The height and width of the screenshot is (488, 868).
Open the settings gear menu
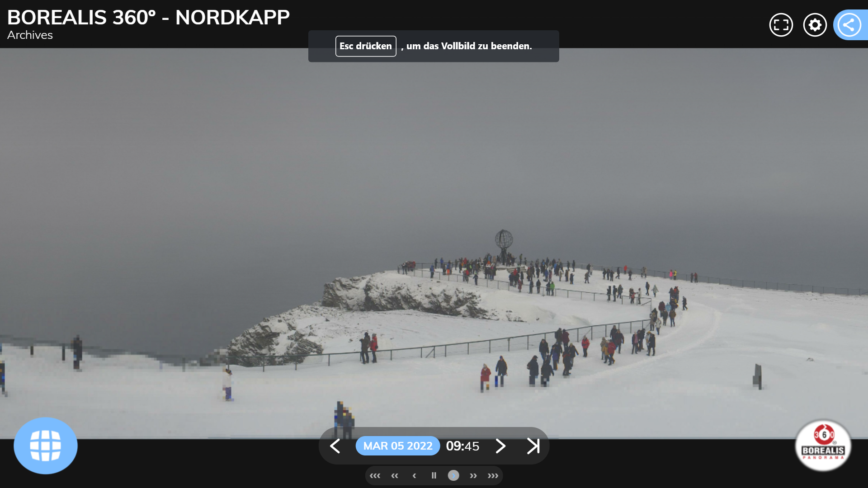click(x=815, y=25)
